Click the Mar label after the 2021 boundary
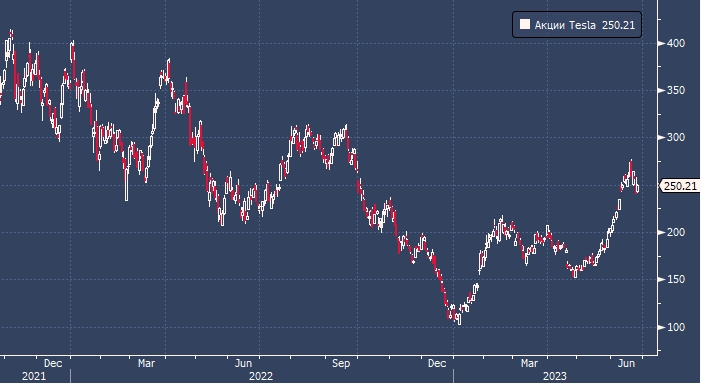Image resolution: width=701 pixels, height=384 pixels. pos(146,363)
